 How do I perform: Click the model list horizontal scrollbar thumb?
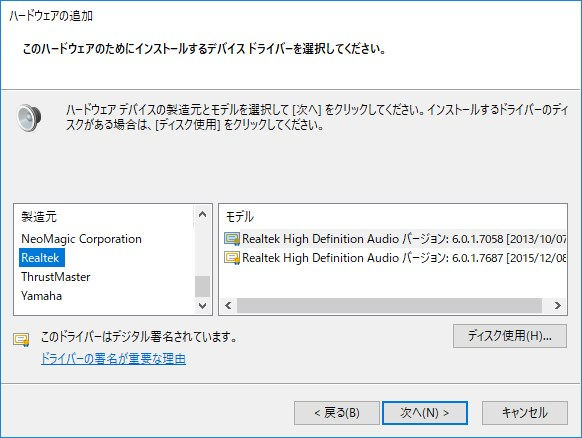pos(389,305)
